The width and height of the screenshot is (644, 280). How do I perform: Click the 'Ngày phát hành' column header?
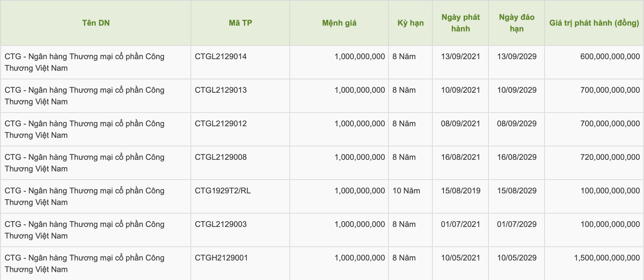[x=460, y=23]
